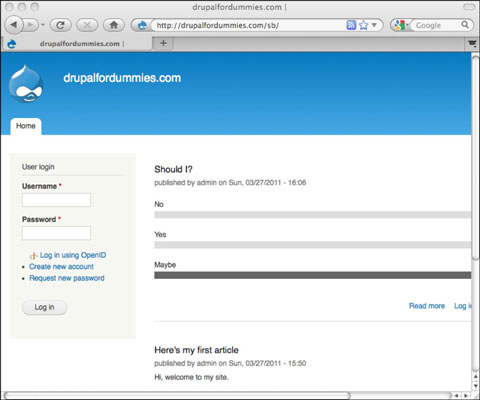
Task: Open the Request new password link
Action: tap(67, 278)
